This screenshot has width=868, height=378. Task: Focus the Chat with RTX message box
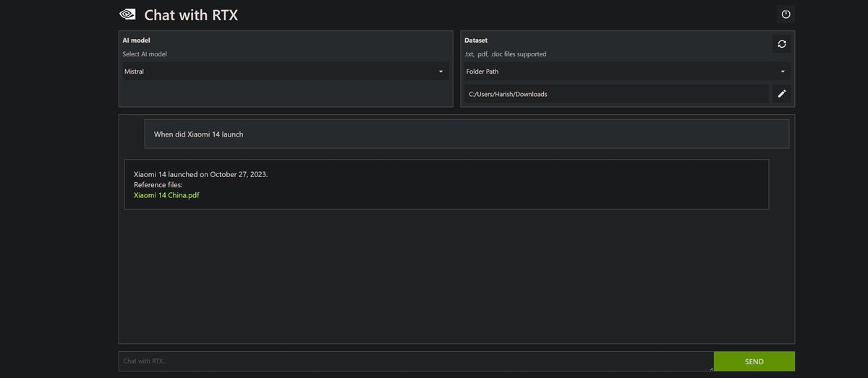(416, 361)
